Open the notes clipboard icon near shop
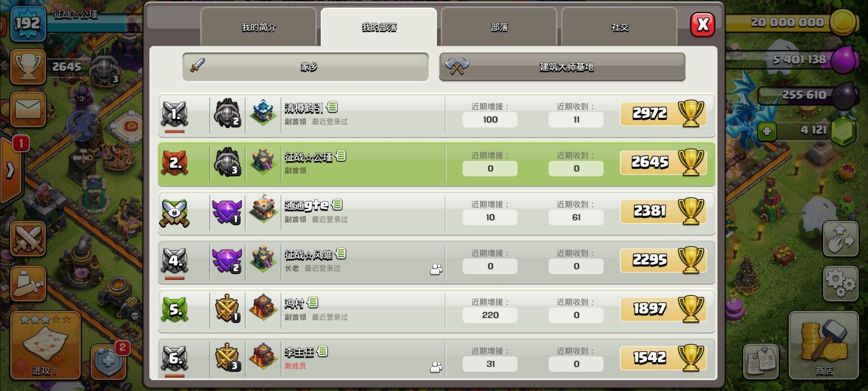Viewport: 868px width, 391px height. (x=761, y=361)
